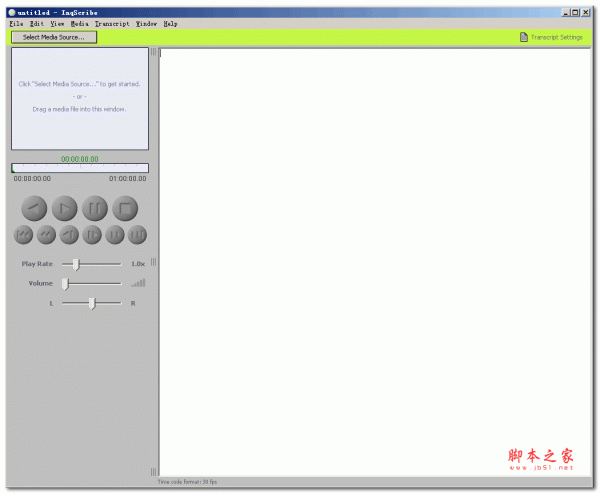The width and height of the screenshot is (600, 494).
Task: Minimize the InqScribe window
Action: [x=566, y=12]
